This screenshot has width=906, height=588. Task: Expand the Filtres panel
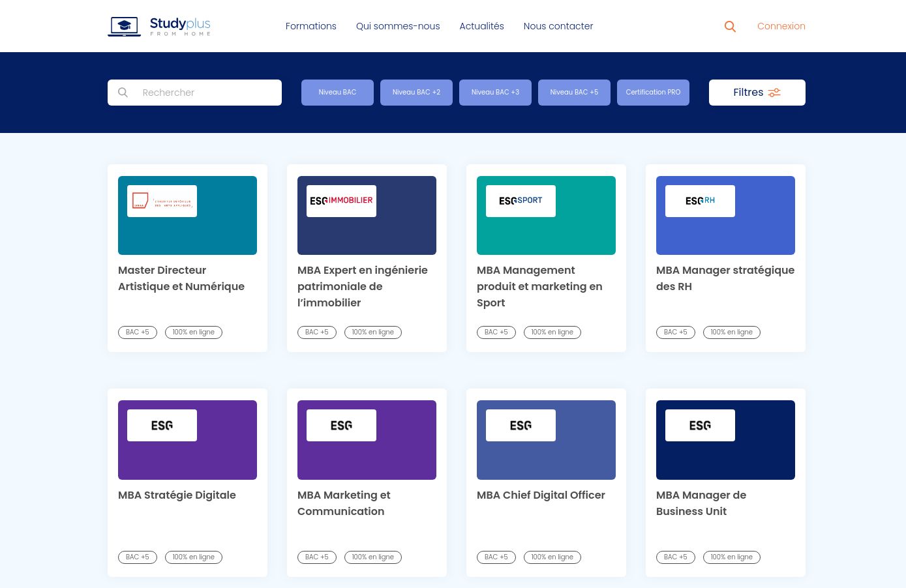757,93
